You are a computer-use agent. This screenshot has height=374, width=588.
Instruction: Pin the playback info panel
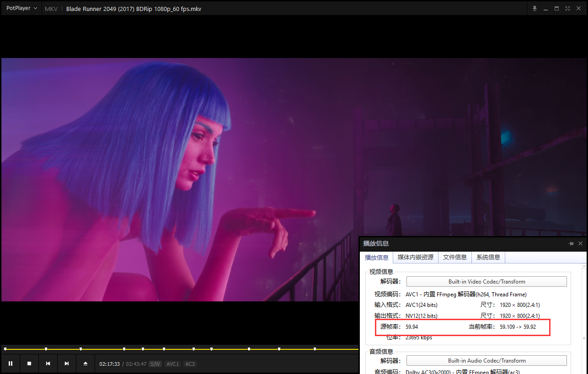coord(571,244)
